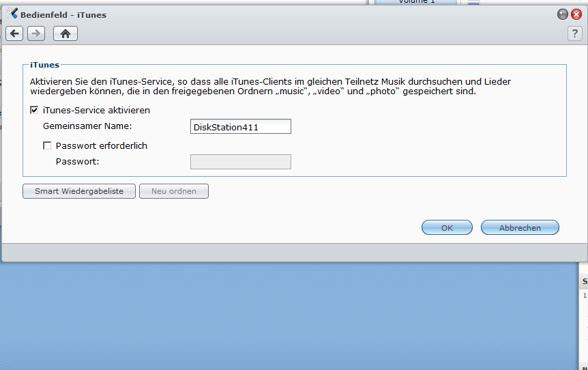Click the 'Bedienfeld - iTunes' window title

[x=63, y=15]
